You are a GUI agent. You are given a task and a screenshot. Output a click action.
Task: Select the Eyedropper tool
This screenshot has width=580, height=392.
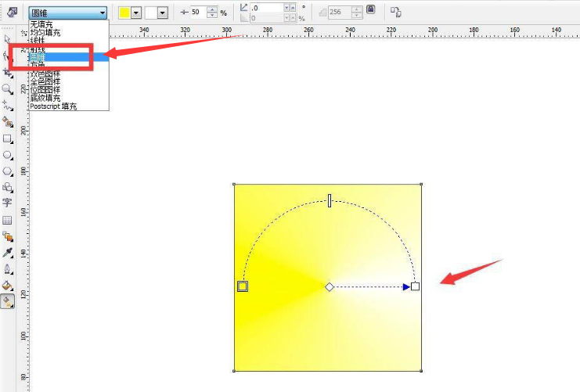[7, 253]
